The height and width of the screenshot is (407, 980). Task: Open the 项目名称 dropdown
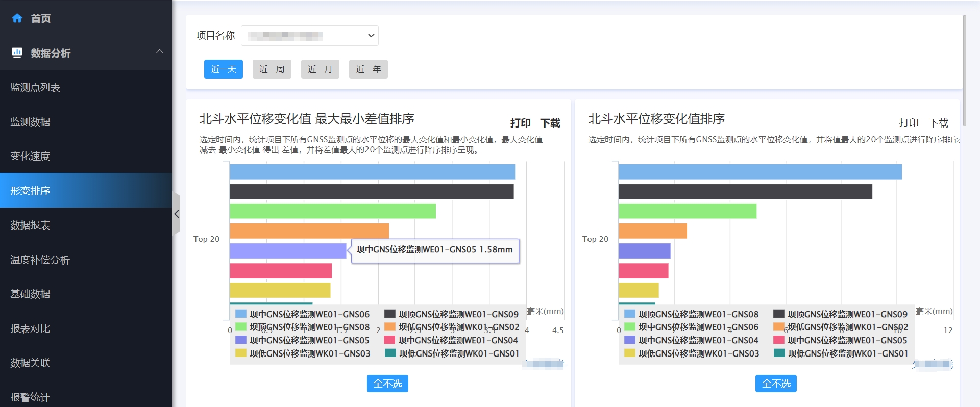310,36
